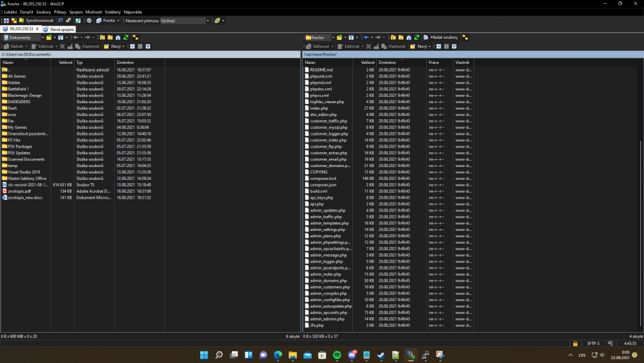Select admin_settings.php in remote panel
Screen dimensions: 644x363
tap(328, 230)
